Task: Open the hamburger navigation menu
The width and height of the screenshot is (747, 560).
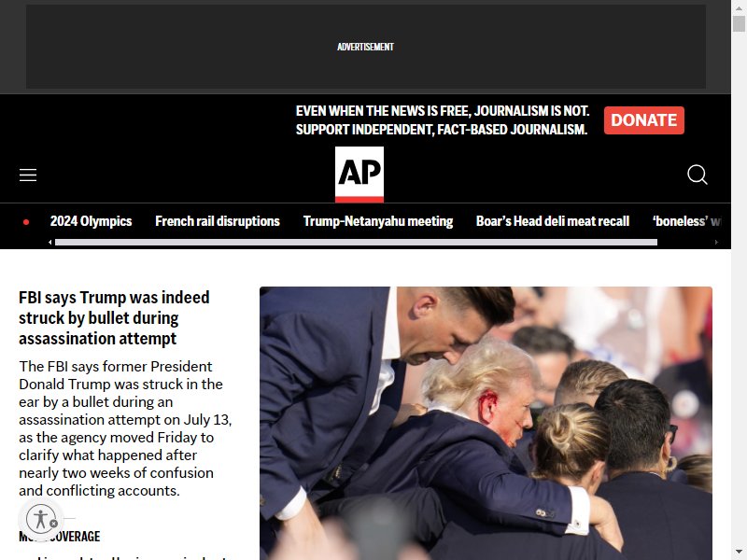Action: 28,175
